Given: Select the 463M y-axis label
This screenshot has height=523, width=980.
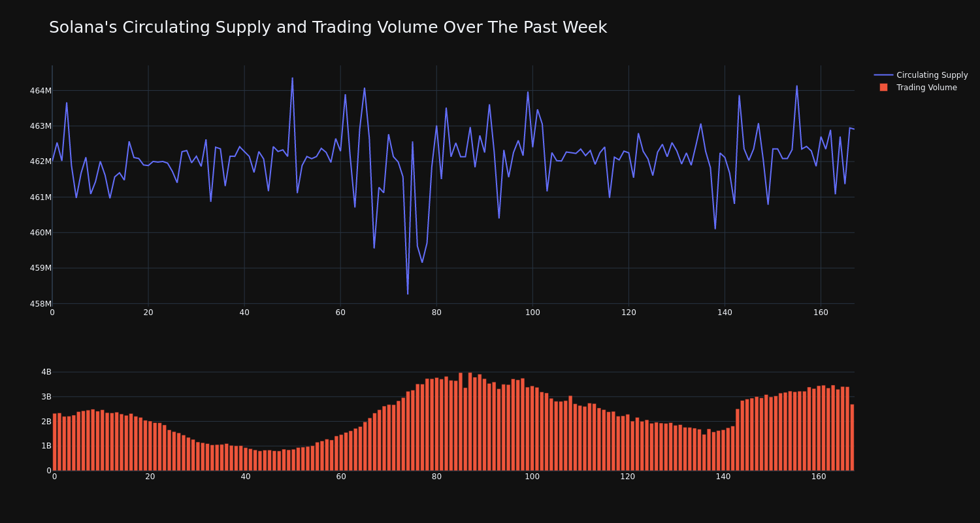Looking at the screenshot, I should [41, 126].
